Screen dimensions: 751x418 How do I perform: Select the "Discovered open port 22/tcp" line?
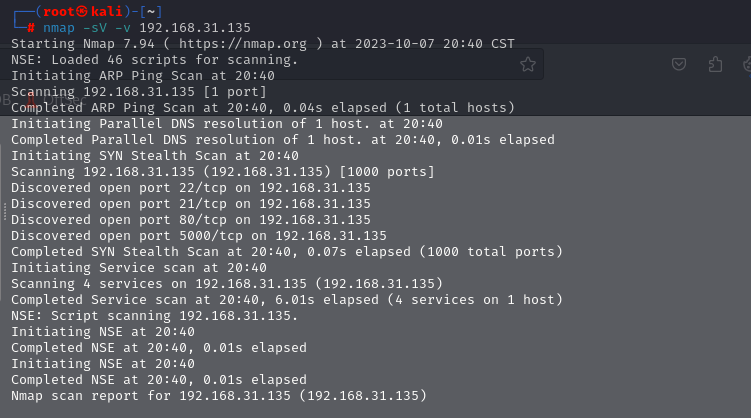(190, 188)
